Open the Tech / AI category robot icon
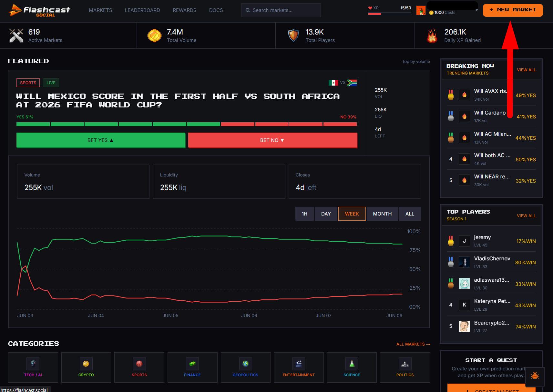 33,364
